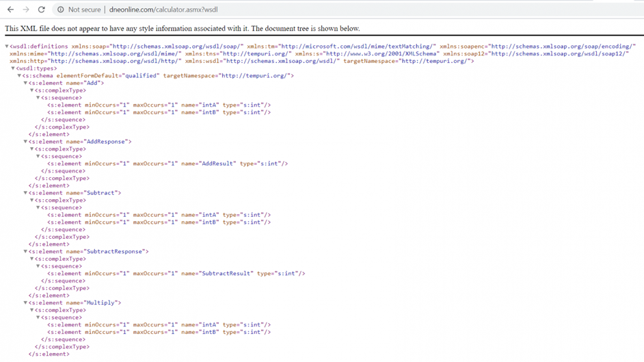Collapse sequence under SubtractResponse element

point(38,266)
